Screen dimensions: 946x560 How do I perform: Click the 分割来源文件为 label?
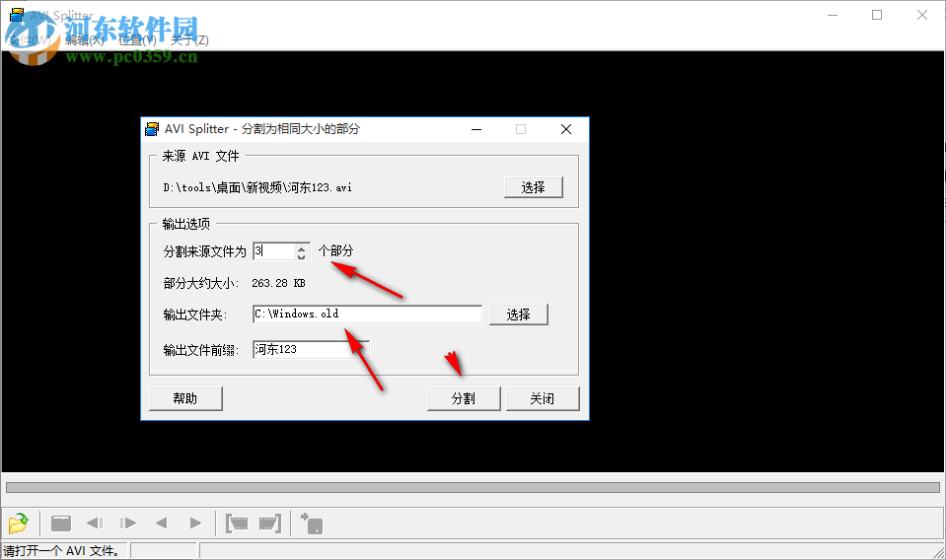(x=204, y=251)
